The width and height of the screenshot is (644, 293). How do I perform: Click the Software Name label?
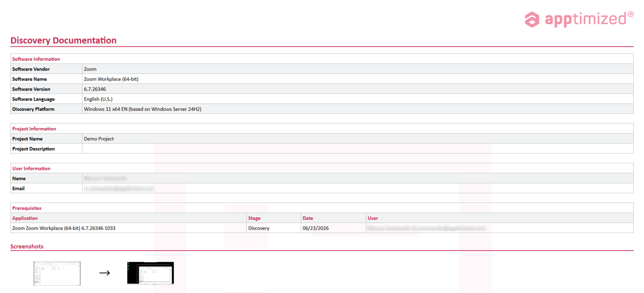pyautogui.click(x=30, y=79)
